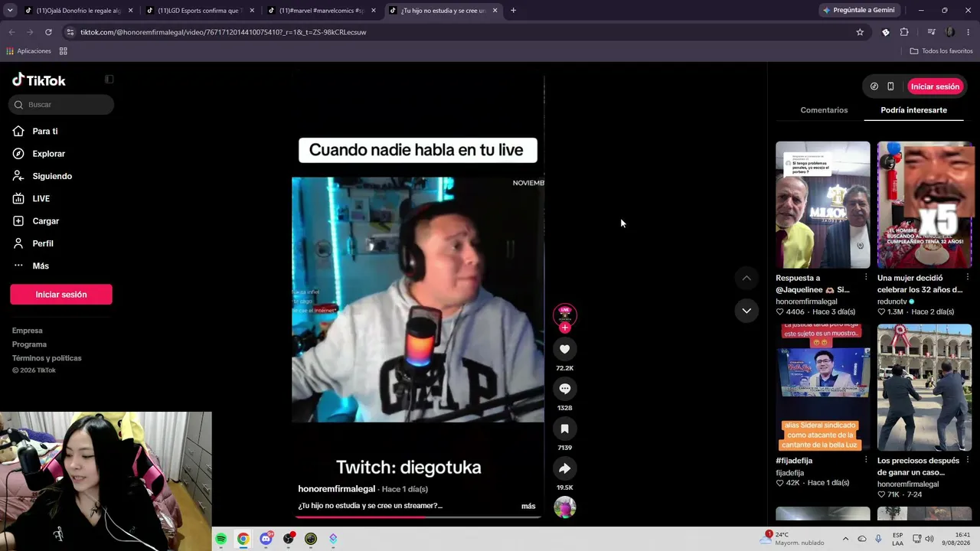Expand video description with 'más'
Image resolution: width=980 pixels, height=551 pixels.
[x=528, y=506]
